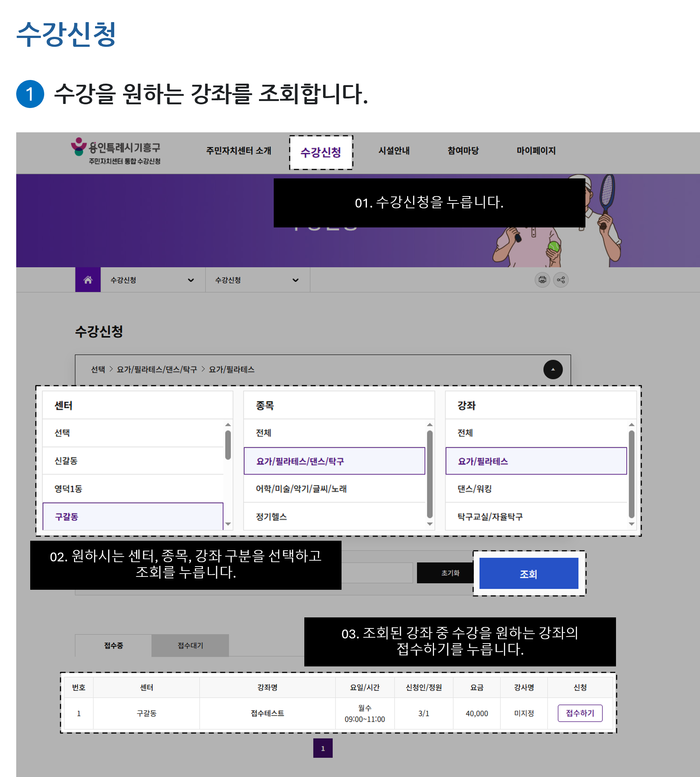Click the share icon near the print button

coord(561,280)
